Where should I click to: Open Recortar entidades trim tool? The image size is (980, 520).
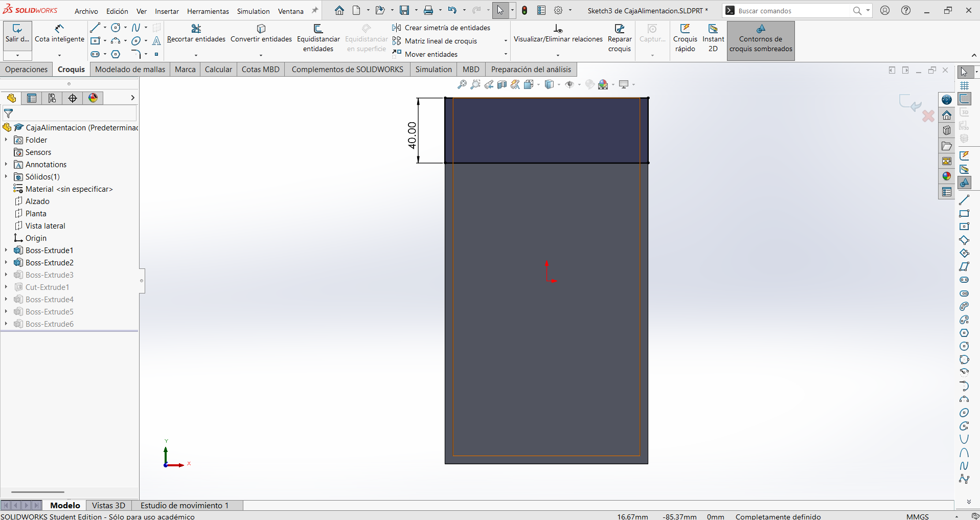coord(196,34)
